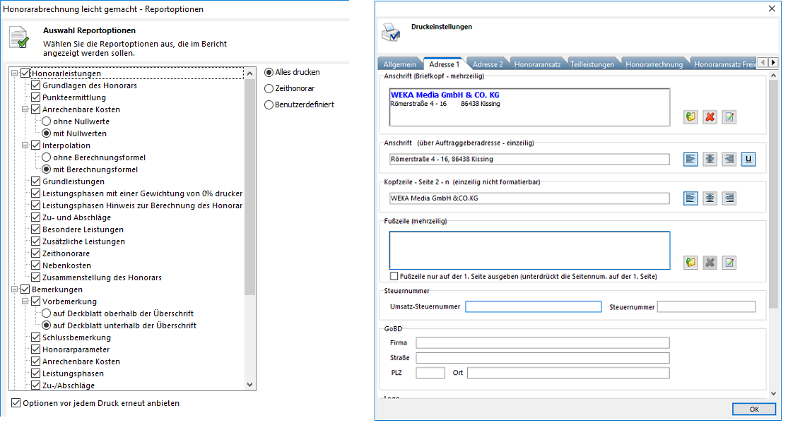Click the Druckeinstellungen scrollbar down arrow
800x425 pixels.
tap(773, 393)
